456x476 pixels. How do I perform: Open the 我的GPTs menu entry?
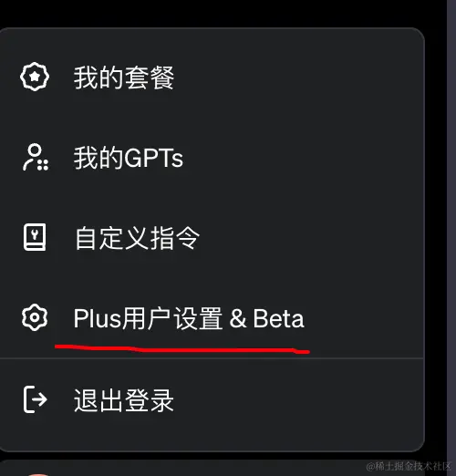(x=212, y=158)
